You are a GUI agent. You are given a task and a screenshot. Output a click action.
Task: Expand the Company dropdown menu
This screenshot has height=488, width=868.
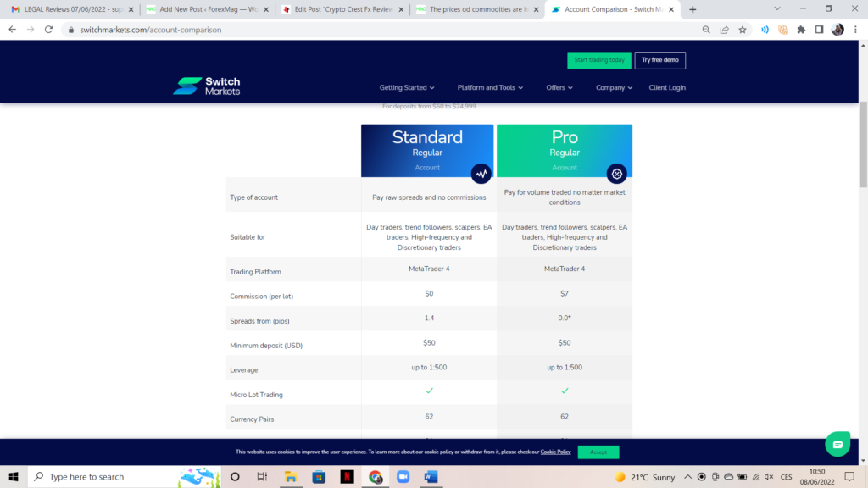(x=614, y=87)
